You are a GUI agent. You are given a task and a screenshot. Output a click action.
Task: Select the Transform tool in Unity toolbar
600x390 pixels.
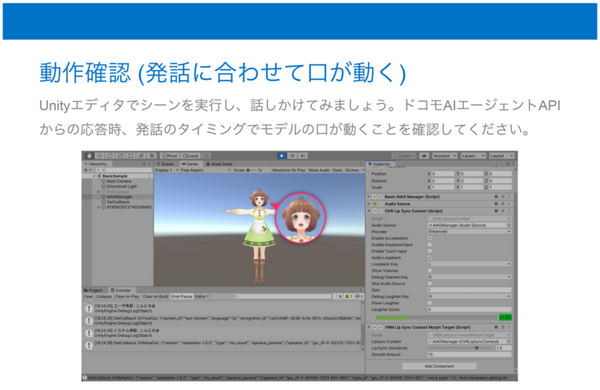pos(141,156)
